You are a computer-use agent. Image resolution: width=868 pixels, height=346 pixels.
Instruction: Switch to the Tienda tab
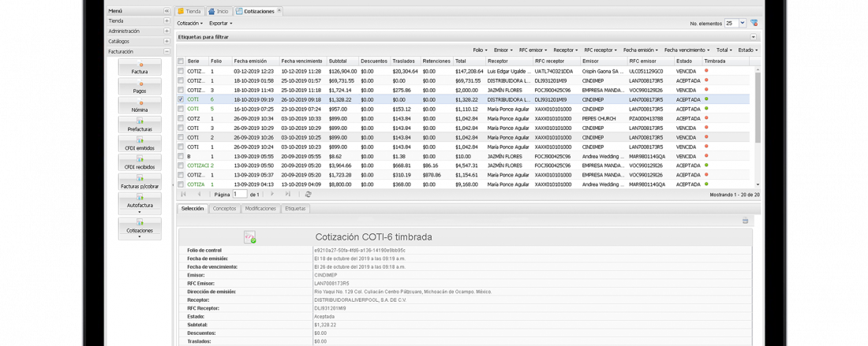tap(189, 11)
